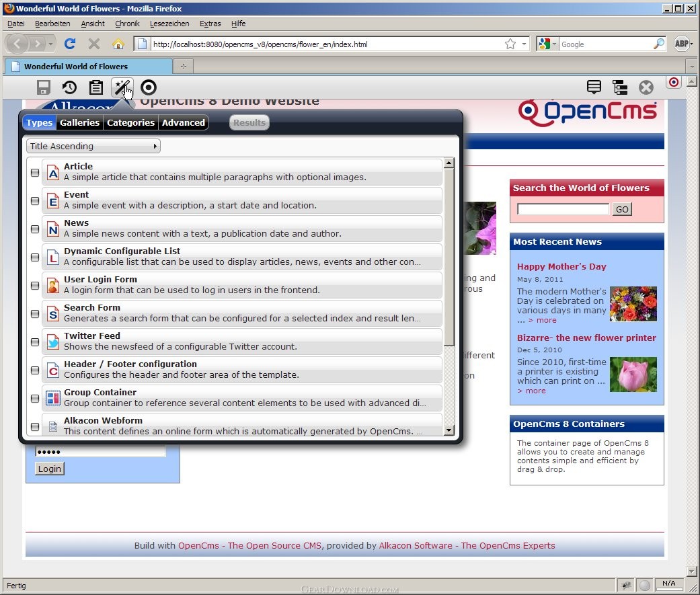Open the tab list dropdown

click(x=691, y=66)
